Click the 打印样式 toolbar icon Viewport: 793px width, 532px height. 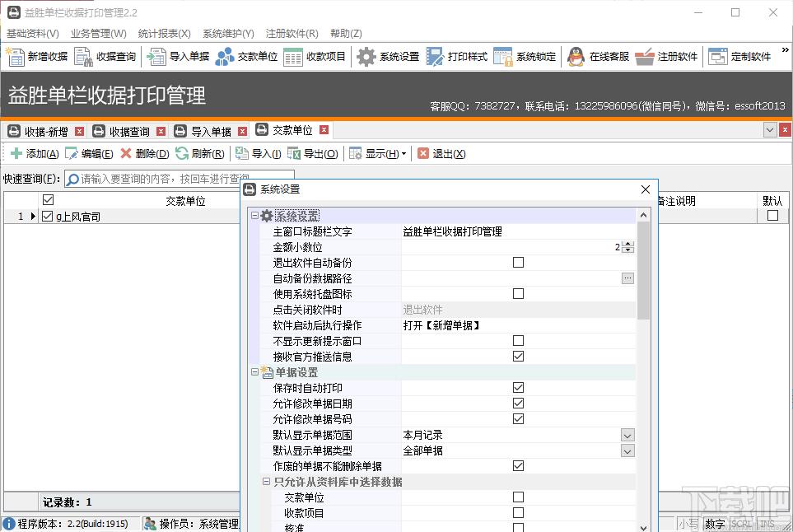435,56
